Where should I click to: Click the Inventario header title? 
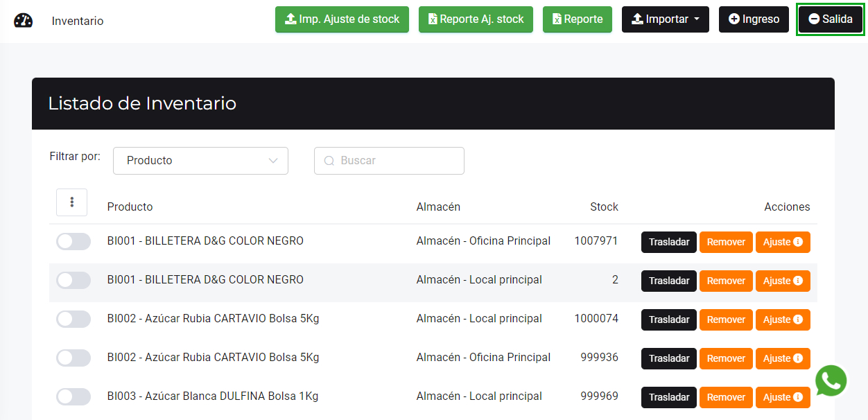[78, 21]
